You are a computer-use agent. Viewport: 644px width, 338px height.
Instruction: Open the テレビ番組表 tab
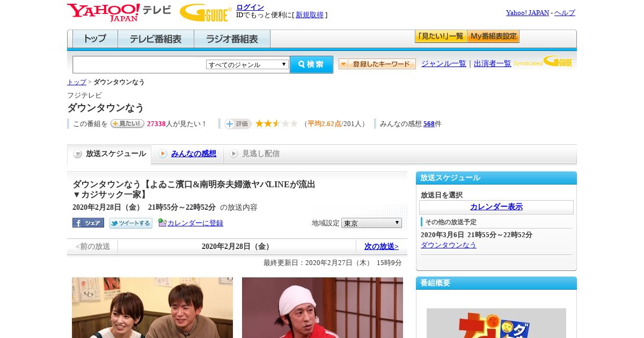tap(156, 39)
